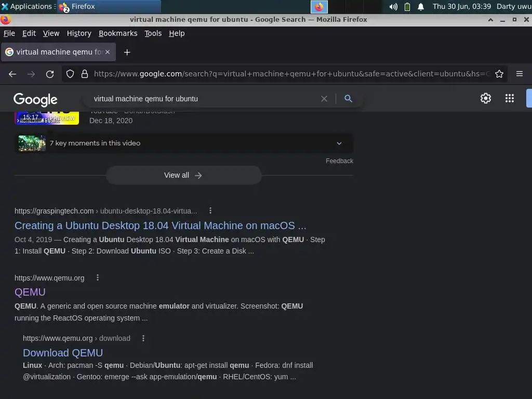
Task: Open the Applications menu in top panel
Action: pyautogui.click(x=28, y=6)
